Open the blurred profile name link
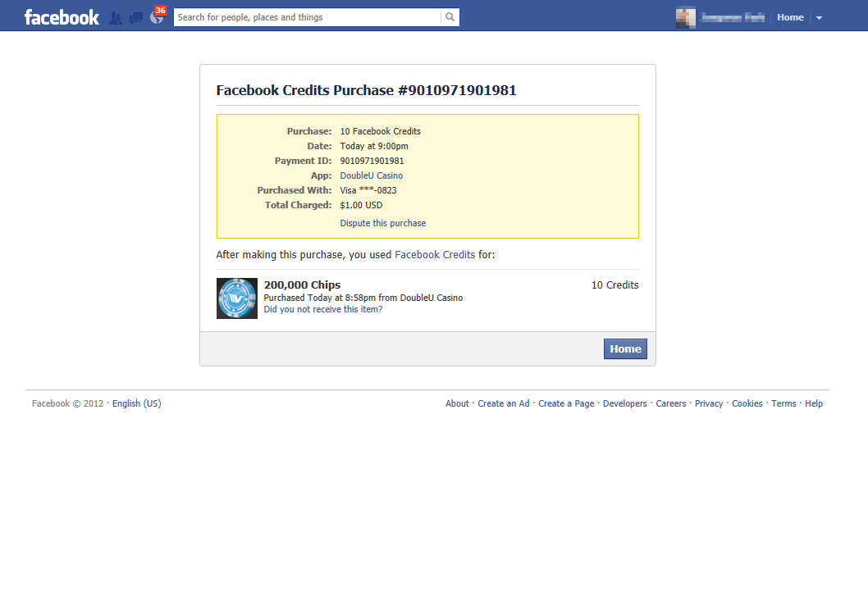Viewport: 868px width, 601px height. point(733,17)
